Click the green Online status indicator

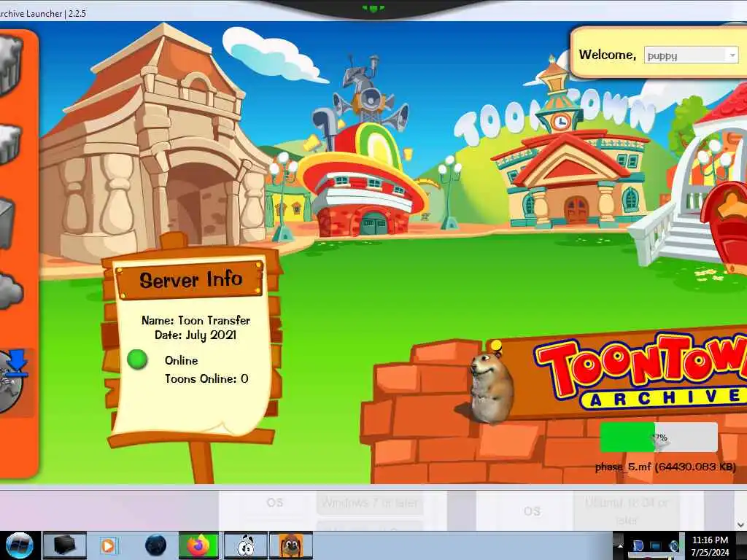137,359
